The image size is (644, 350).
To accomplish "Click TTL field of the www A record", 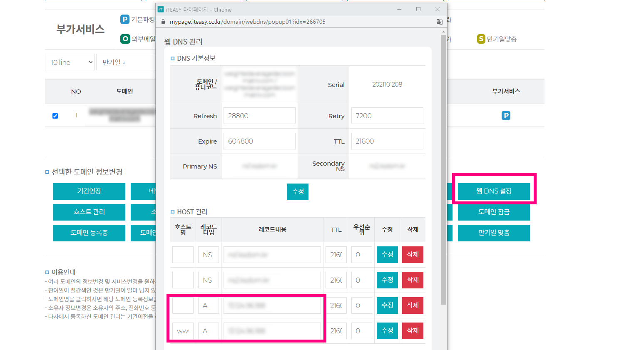I will pos(336,331).
